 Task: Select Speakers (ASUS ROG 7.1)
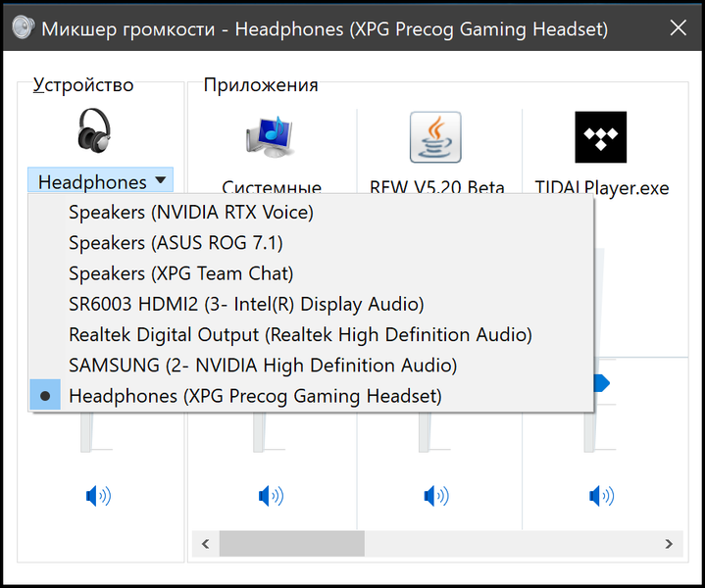point(311,243)
